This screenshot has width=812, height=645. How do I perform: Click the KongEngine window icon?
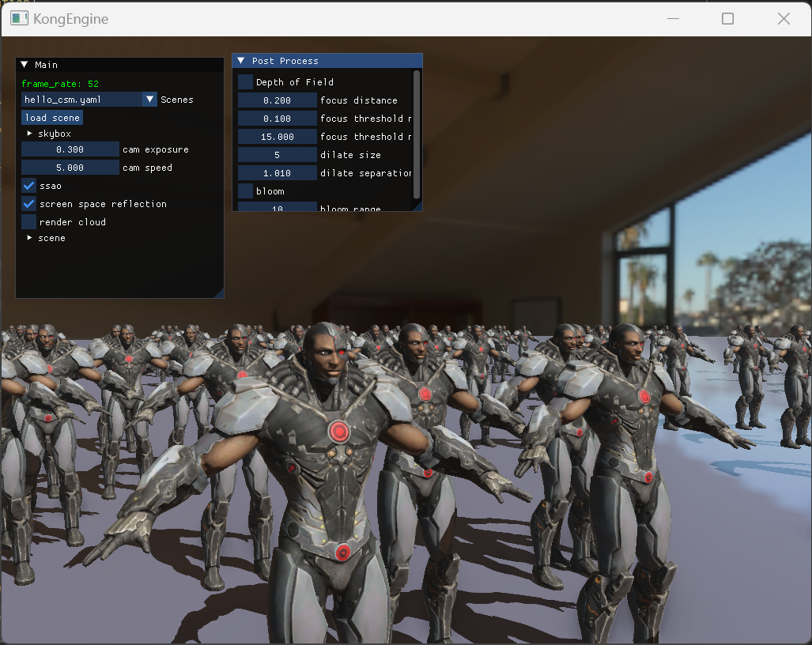19,19
